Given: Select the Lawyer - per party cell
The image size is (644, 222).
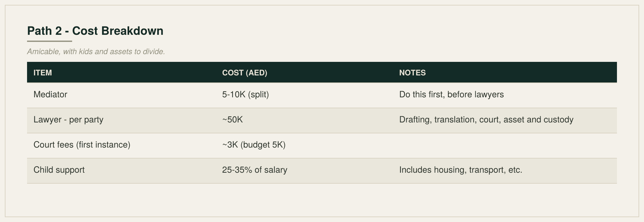Looking at the screenshot, I should (68, 120).
